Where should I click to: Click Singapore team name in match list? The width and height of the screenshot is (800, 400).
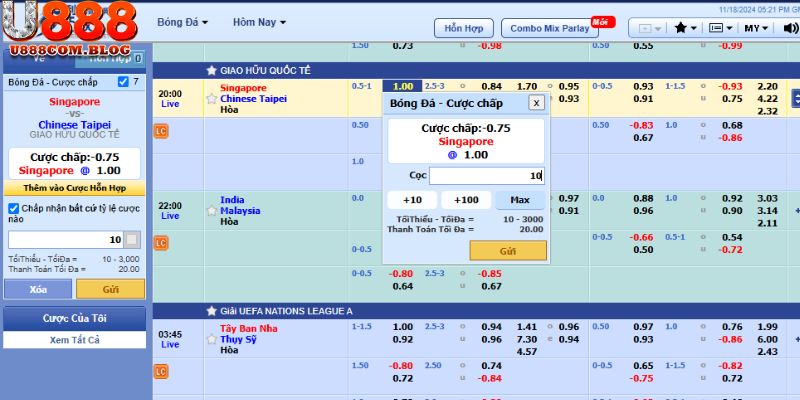243,88
